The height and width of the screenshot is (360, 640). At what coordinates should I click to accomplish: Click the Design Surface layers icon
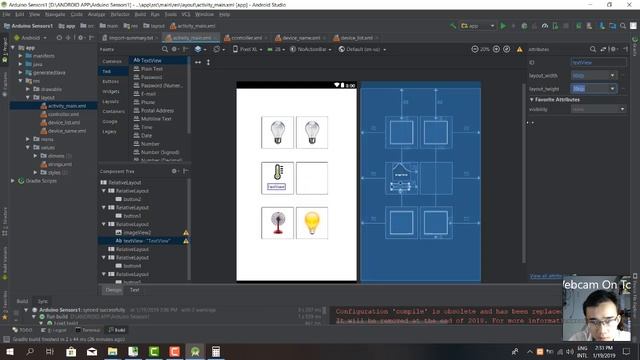click(x=198, y=49)
